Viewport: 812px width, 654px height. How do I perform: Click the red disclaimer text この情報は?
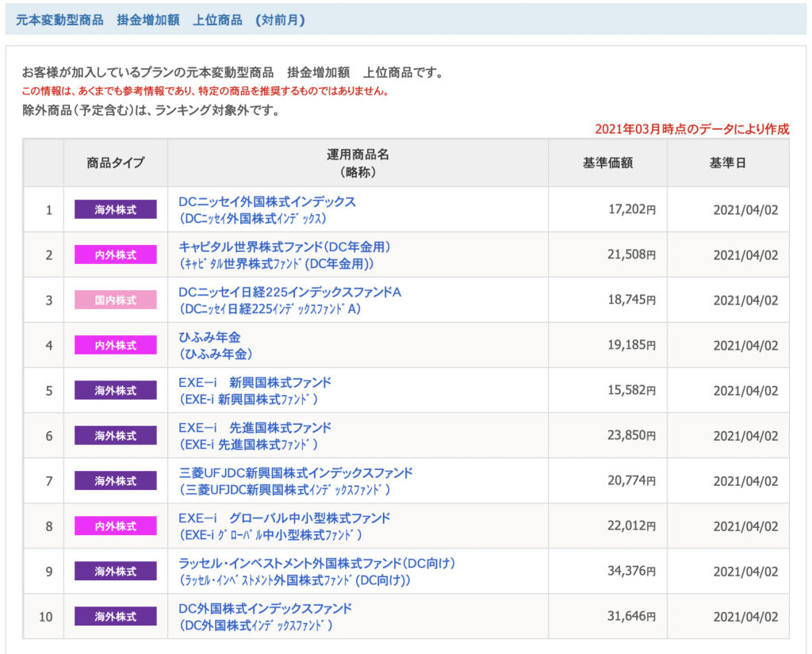pos(205,91)
